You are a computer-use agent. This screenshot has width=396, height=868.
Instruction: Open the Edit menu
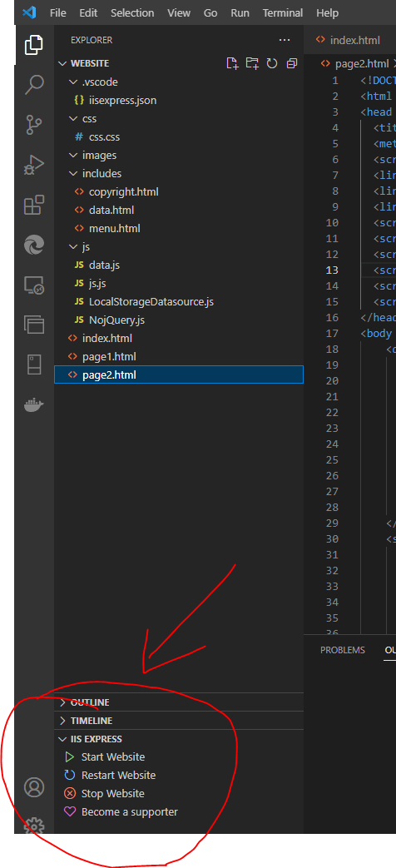pos(88,12)
